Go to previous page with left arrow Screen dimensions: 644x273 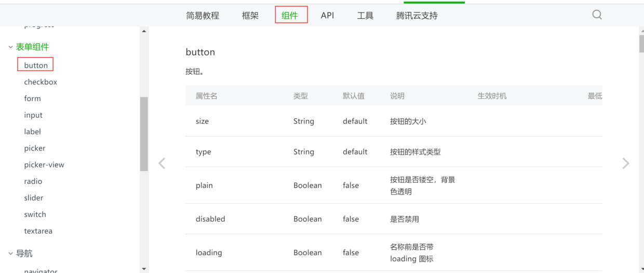coord(162,163)
